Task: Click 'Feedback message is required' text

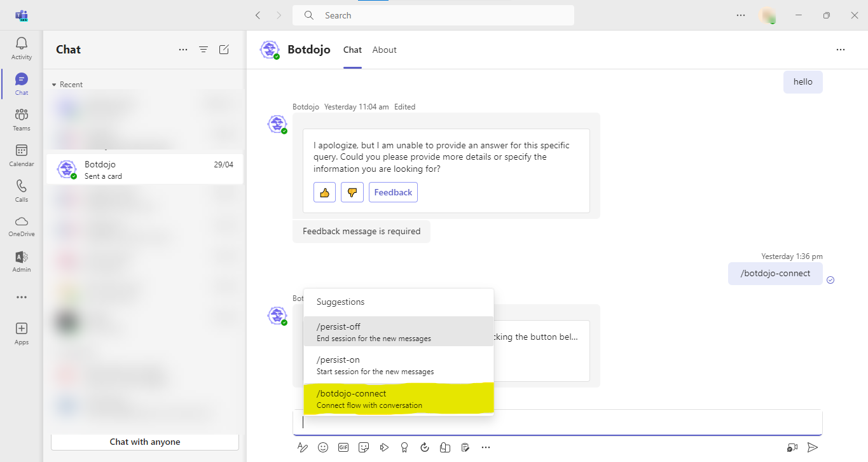Action: click(x=361, y=232)
